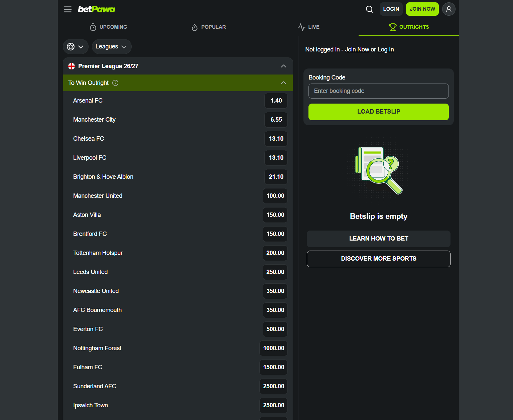513x420 pixels.
Task: Collapse the Premier League 26/27 section
Action: pos(283,66)
